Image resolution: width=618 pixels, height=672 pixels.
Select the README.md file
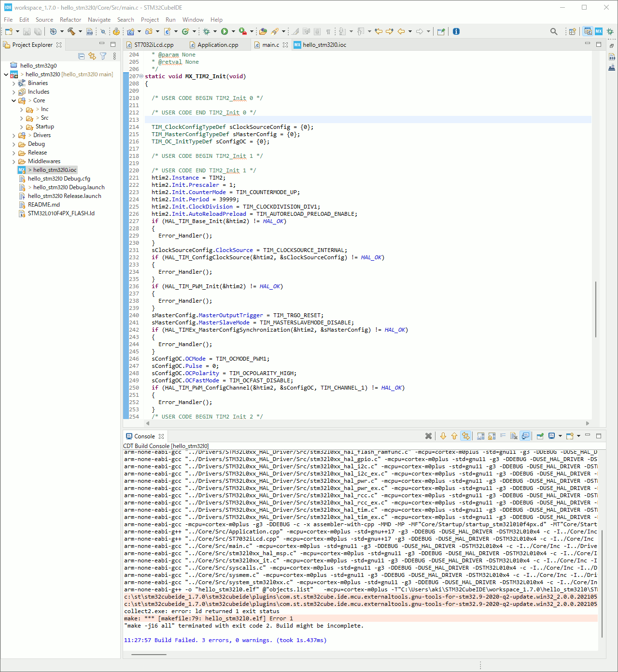point(44,205)
